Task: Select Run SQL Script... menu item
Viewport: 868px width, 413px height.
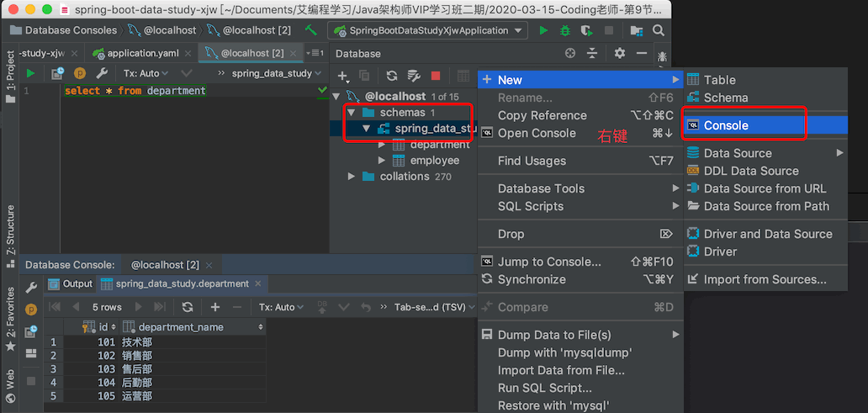Action: pos(580,388)
